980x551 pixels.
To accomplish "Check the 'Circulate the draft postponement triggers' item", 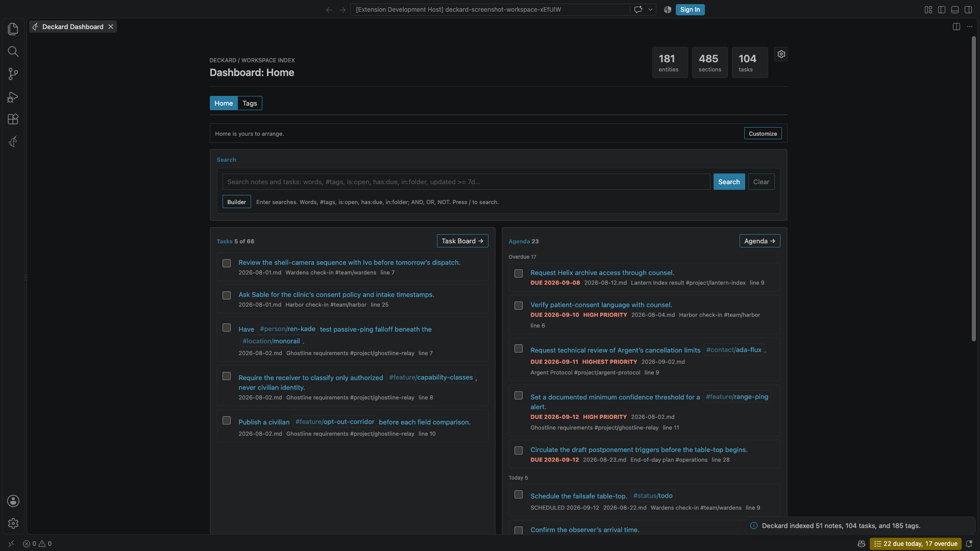I will coord(519,450).
